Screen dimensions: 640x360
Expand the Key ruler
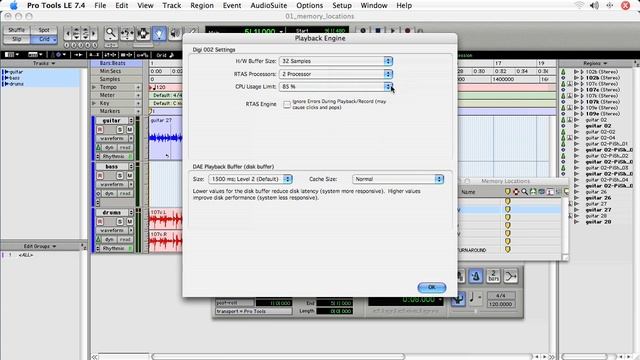[x=94, y=103]
